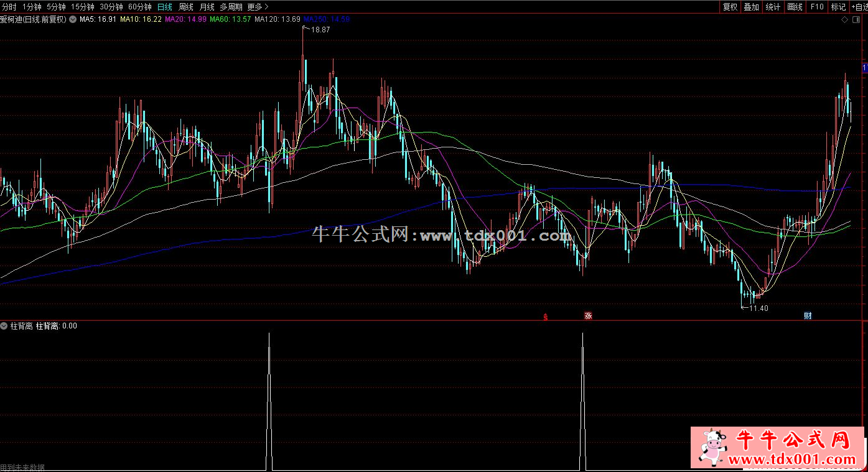Viewport: 868px width, 472px height.
Task: Click the red dollar-sign marker below the chart
Action: pyautogui.click(x=546, y=317)
